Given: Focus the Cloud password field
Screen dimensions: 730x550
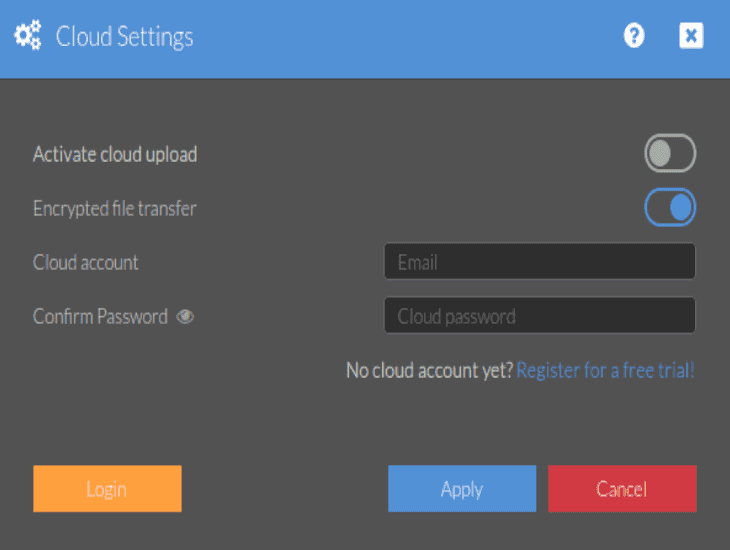Looking at the screenshot, I should click(539, 316).
